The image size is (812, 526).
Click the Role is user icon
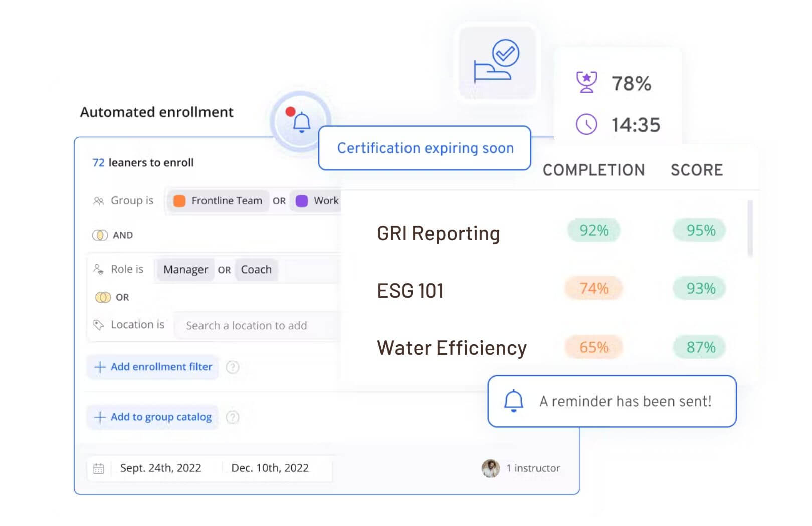coord(98,269)
